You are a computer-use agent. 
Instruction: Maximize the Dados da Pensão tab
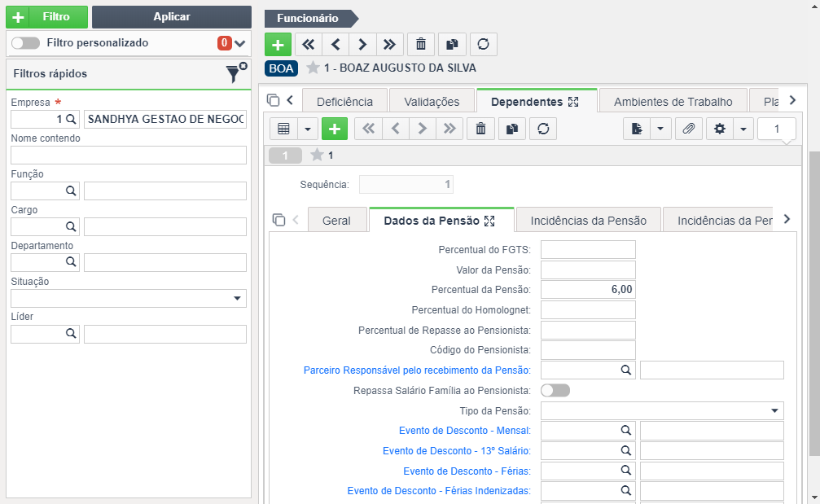pyautogui.click(x=489, y=221)
